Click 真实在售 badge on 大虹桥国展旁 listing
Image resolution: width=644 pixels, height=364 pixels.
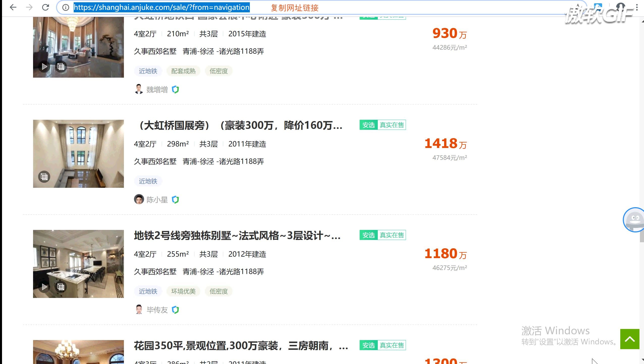pyautogui.click(x=392, y=125)
